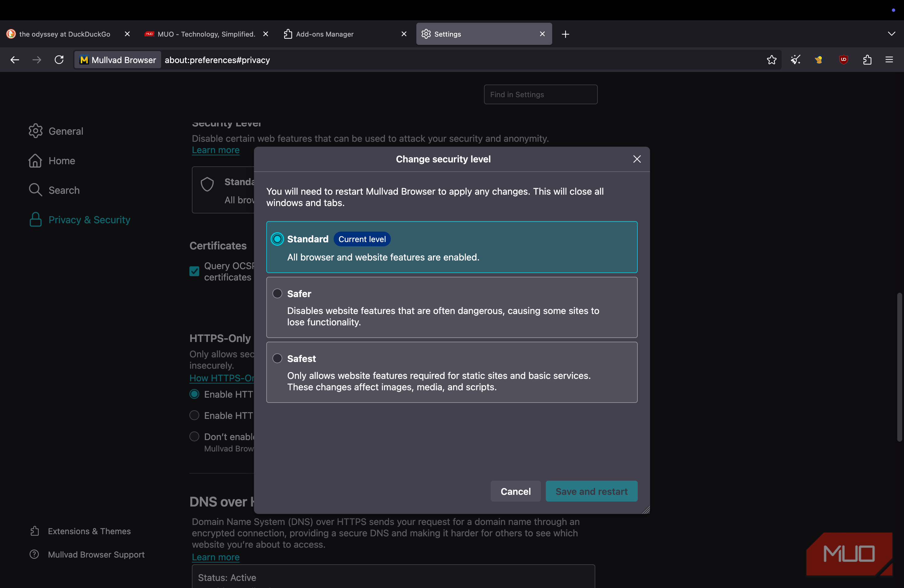Select first Enable HTTPS-Only radio option
The width and height of the screenshot is (904, 588).
[x=194, y=394]
